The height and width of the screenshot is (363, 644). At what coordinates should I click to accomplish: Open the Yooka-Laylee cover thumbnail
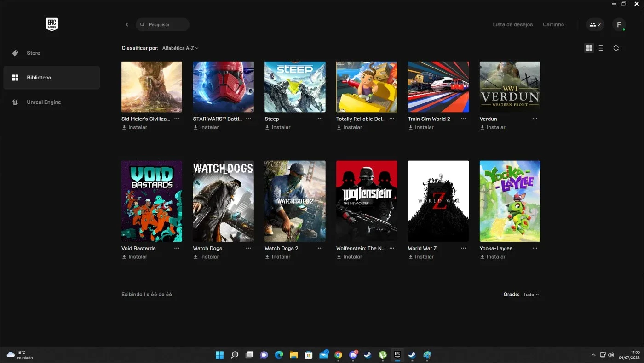pyautogui.click(x=510, y=201)
